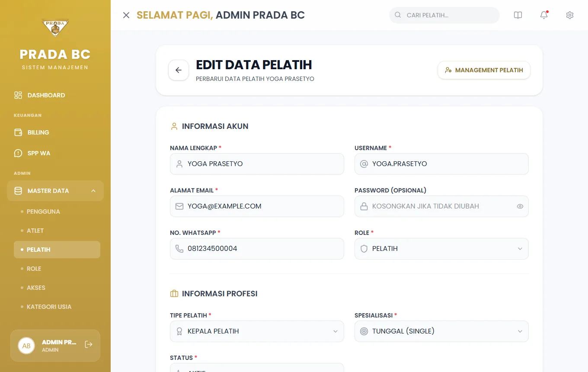Click the Informasi Akun section heading
Screen dimensions: 588x372
(215, 126)
